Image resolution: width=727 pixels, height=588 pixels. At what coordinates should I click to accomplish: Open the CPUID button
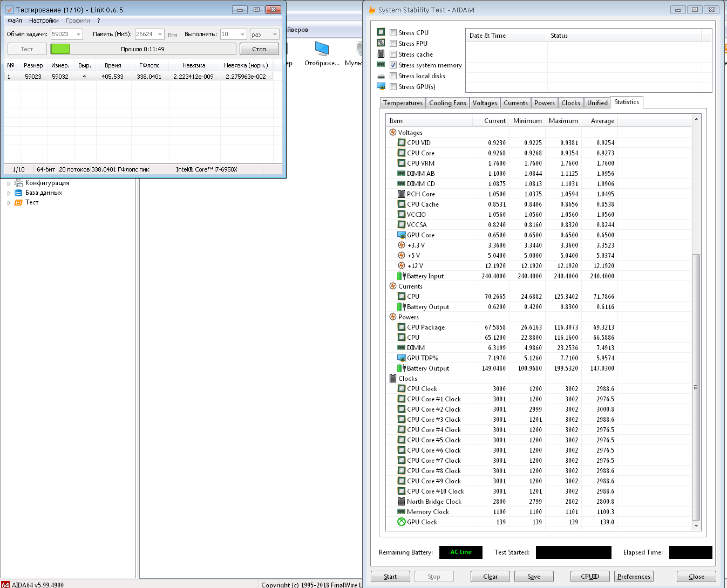tap(590, 577)
